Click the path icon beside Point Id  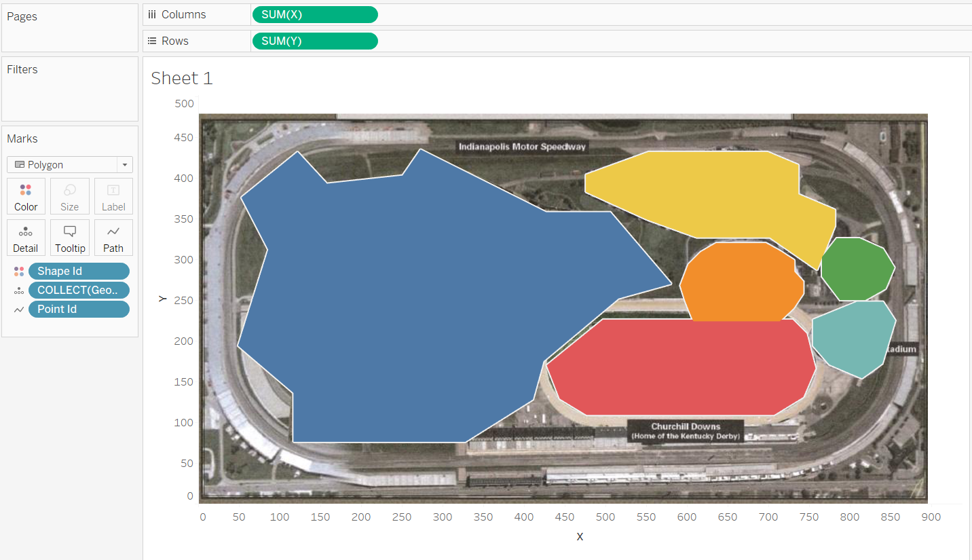pyautogui.click(x=18, y=309)
